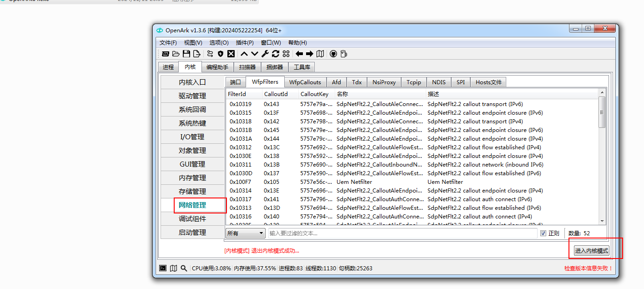
Task: Click the floppy disk save icon
Action: 186,54
